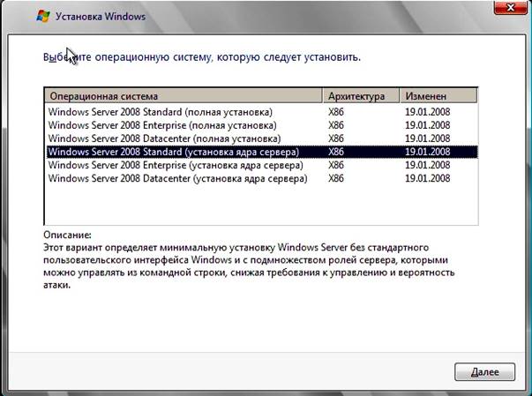The height and width of the screenshot is (396, 532).
Task: Click the Windows flag icon in title bar
Action: pos(43,16)
